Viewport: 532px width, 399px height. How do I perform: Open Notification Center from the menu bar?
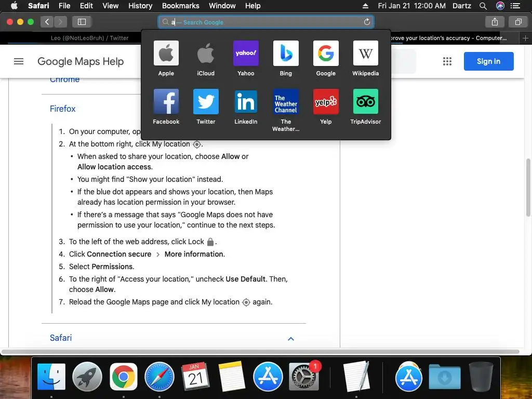point(515,6)
